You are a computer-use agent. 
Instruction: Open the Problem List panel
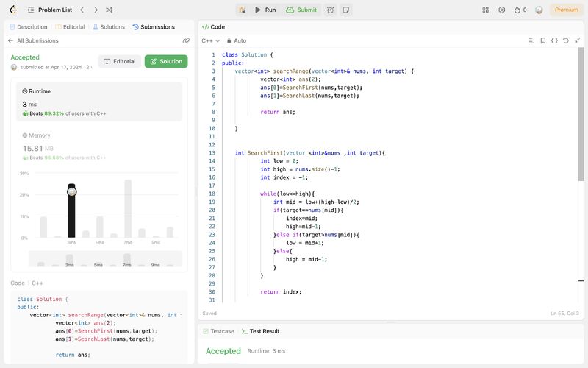click(50, 10)
